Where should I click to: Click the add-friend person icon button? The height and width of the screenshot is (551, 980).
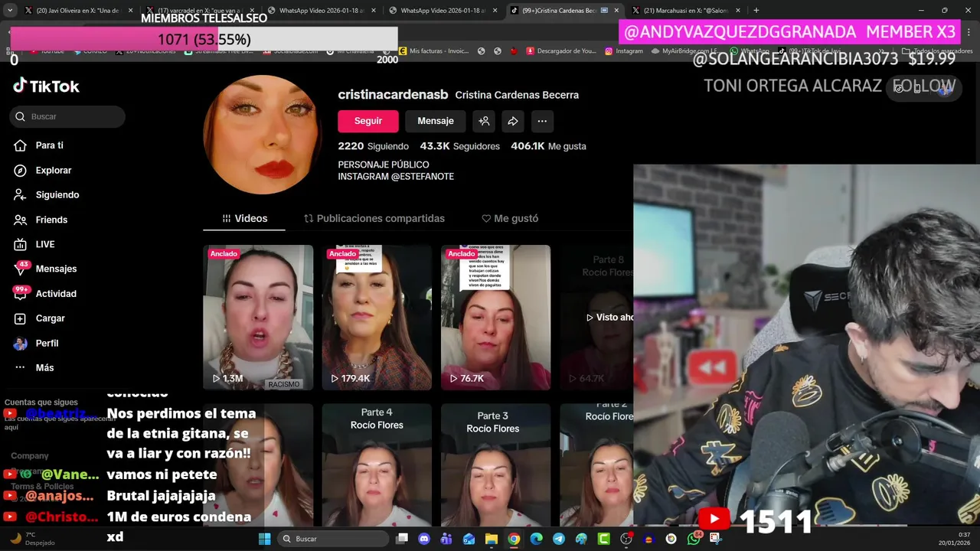pyautogui.click(x=484, y=121)
